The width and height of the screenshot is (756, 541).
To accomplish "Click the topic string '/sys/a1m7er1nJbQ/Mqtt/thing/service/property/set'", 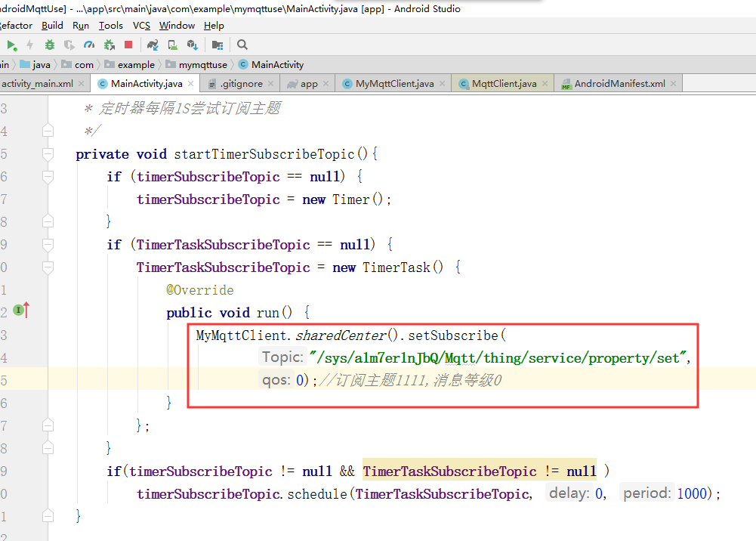I will click(x=497, y=358).
